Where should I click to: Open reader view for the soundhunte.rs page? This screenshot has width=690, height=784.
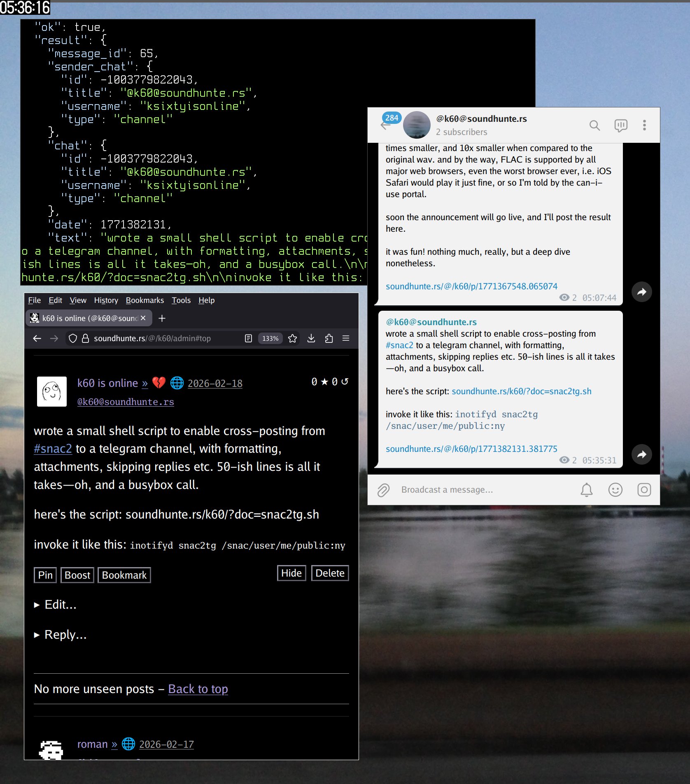pyautogui.click(x=248, y=338)
